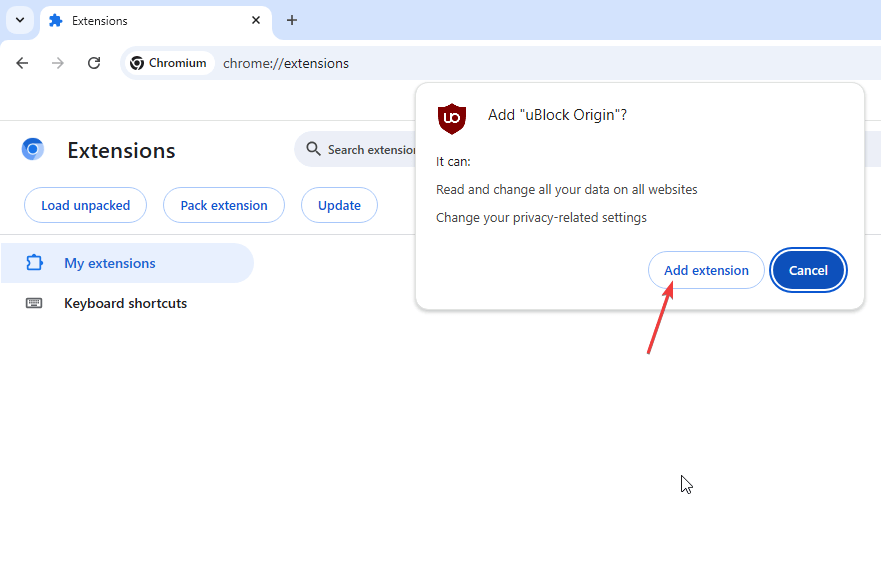Image resolution: width=881 pixels, height=575 pixels.
Task: Click the Search extensions field
Action: tap(372, 150)
